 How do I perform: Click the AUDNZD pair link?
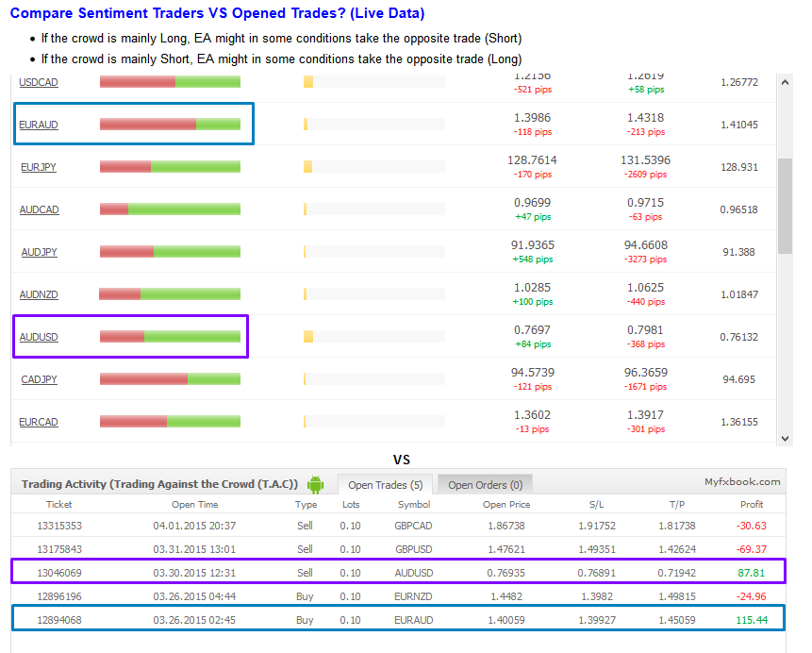pyautogui.click(x=39, y=294)
